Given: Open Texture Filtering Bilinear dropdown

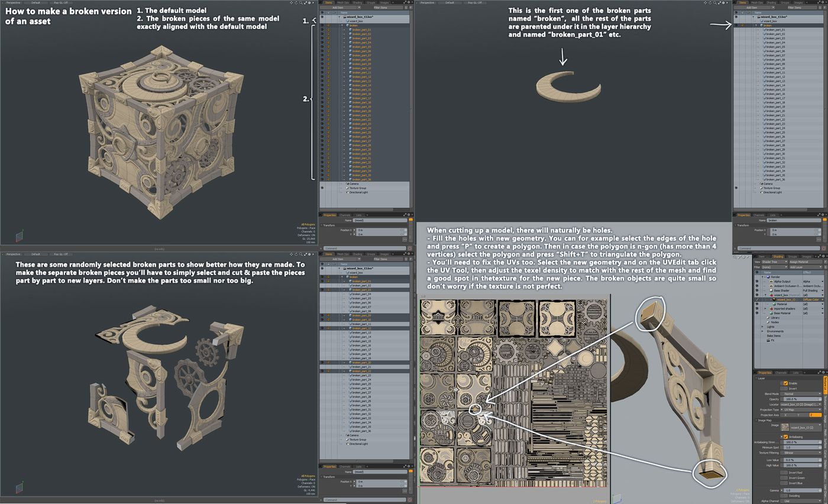Looking at the screenshot, I should click(x=801, y=453).
